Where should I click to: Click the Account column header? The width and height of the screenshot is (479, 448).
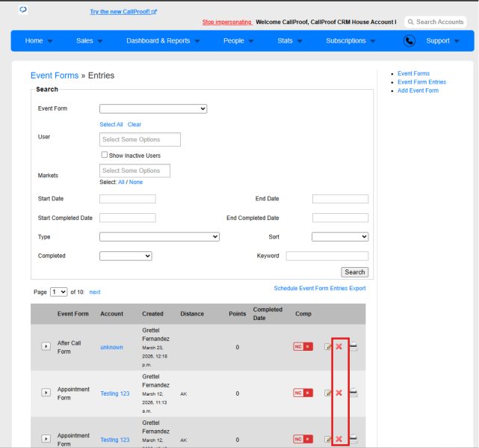pos(112,314)
